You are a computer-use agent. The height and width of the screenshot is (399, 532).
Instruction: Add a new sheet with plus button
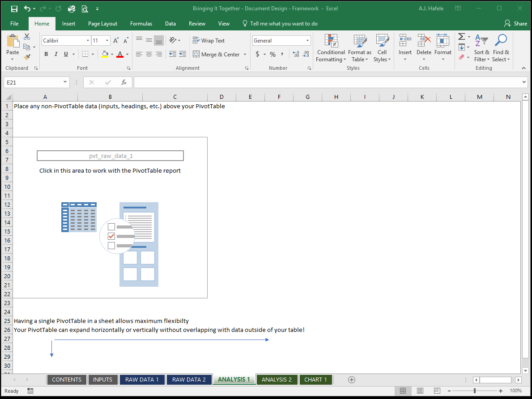tap(352, 380)
